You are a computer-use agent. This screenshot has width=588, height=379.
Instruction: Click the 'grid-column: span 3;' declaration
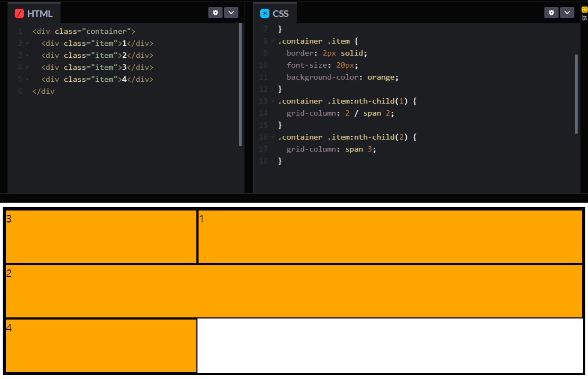[331, 149]
